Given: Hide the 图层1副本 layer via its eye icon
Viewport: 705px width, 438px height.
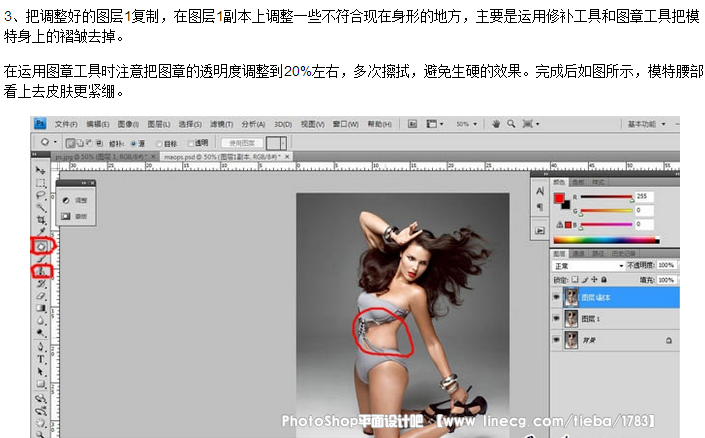Looking at the screenshot, I should pyautogui.click(x=556, y=297).
